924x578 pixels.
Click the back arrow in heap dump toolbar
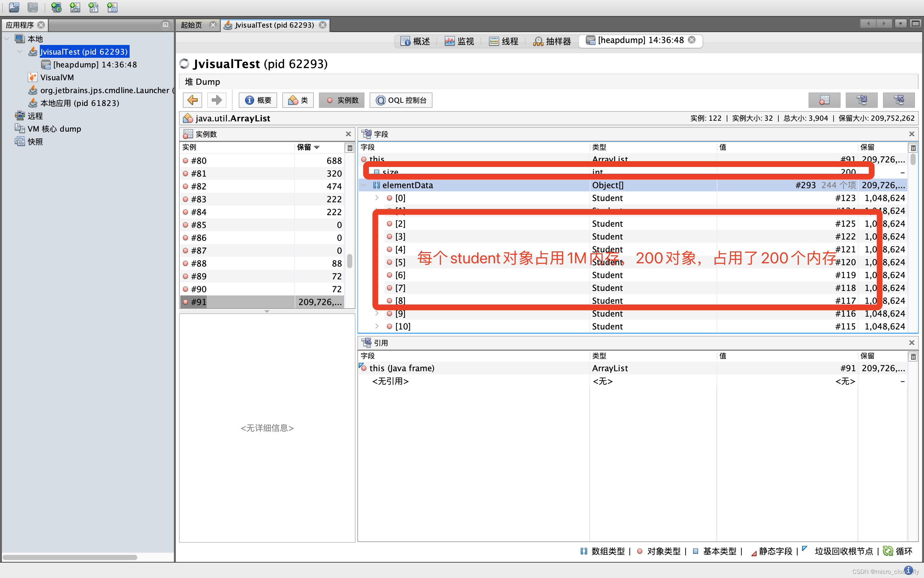(x=193, y=100)
